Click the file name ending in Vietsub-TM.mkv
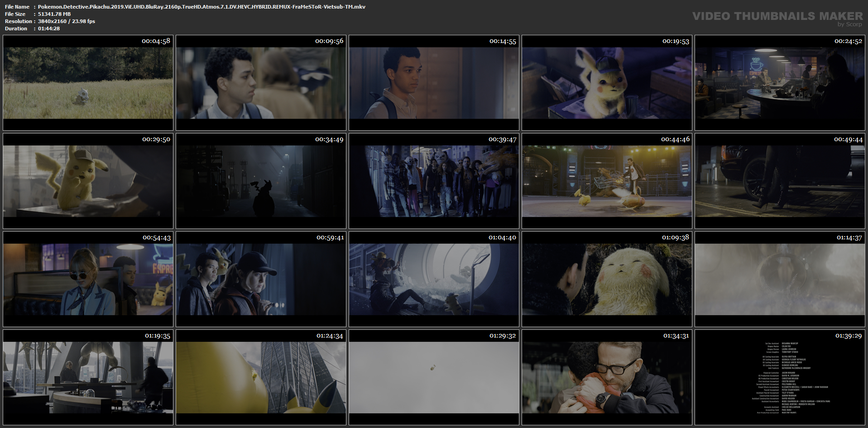The height and width of the screenshot is (428, 868). point(201,7)
